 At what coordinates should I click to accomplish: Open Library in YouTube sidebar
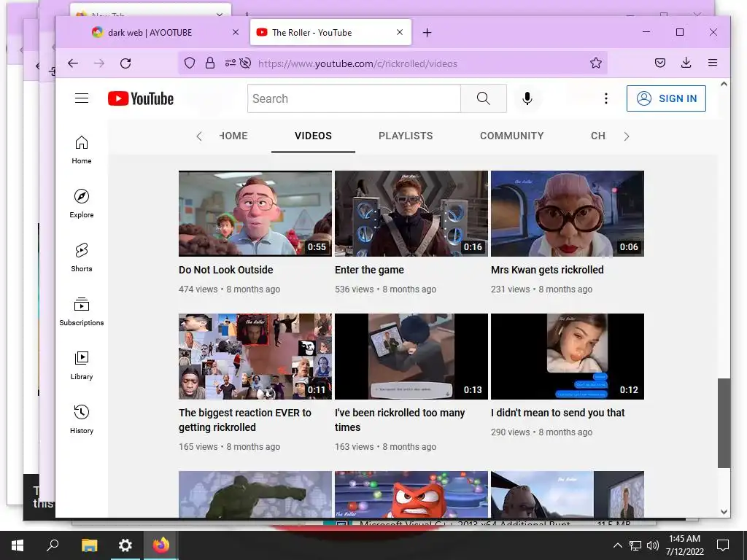click(x=82, y=365)
